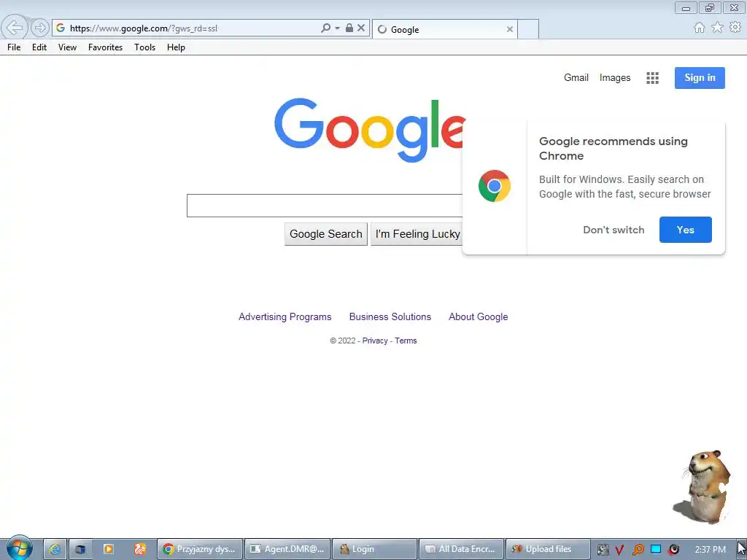Click the website address text in address bar
The width and height of the screenshot is (747, 560).
[x=144, y=28]
